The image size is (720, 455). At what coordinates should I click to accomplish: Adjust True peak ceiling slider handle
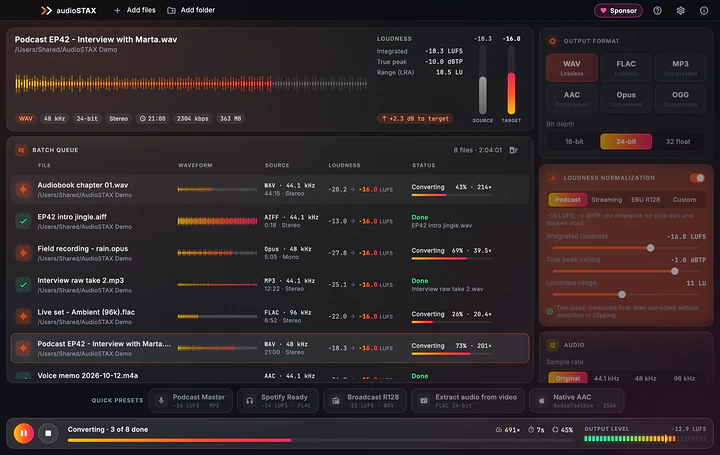click(x=675, y=271)
